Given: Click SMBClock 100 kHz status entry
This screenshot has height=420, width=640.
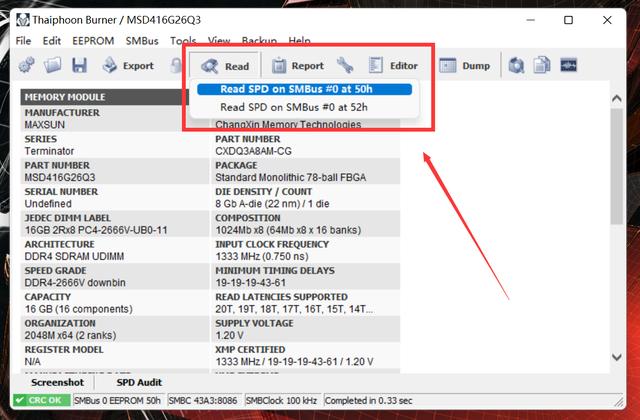Looking at the screenshot, I should 281,400.
